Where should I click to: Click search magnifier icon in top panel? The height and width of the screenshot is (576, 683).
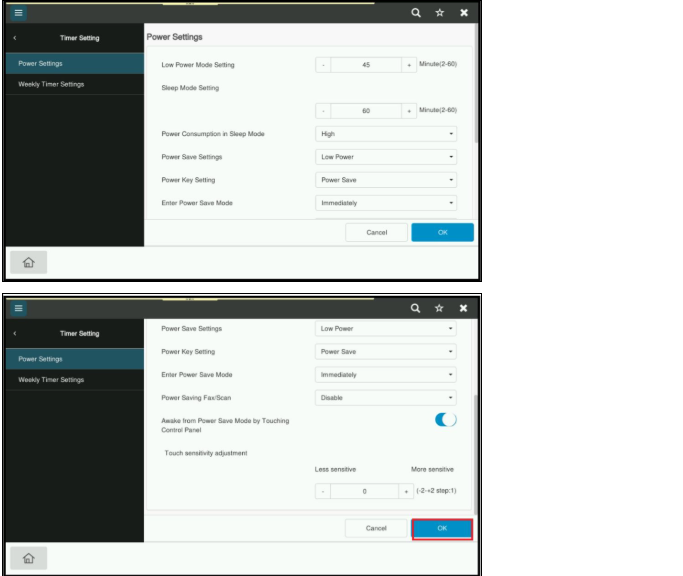[x=416, y=13]
